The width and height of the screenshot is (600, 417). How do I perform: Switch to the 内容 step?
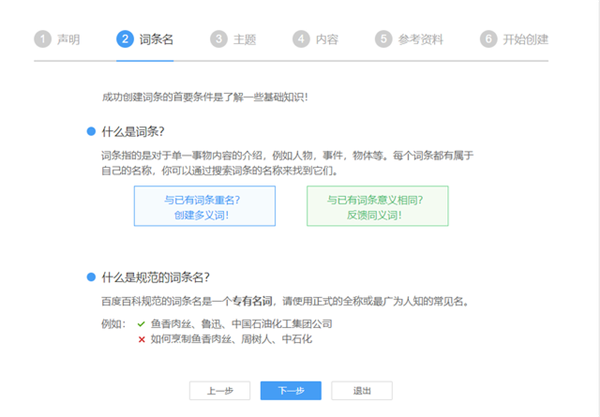coord(315,39)
